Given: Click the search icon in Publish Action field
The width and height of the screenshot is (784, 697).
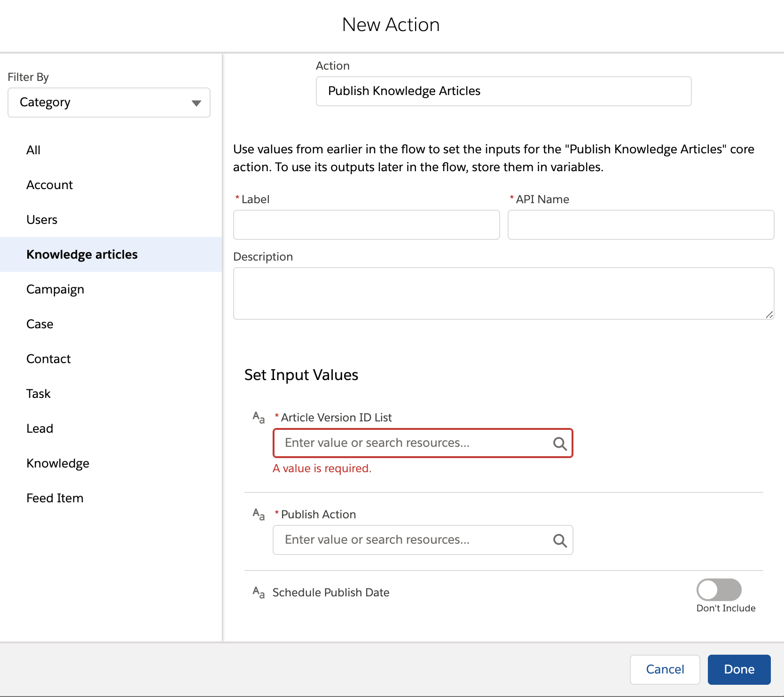Looking at the screenshot, I should pos(560,540).
